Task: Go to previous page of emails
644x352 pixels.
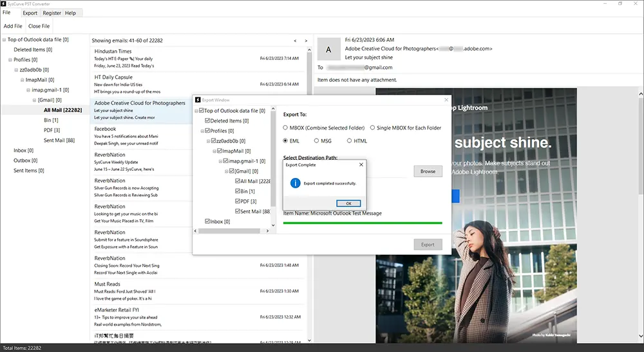Action: 295,41
